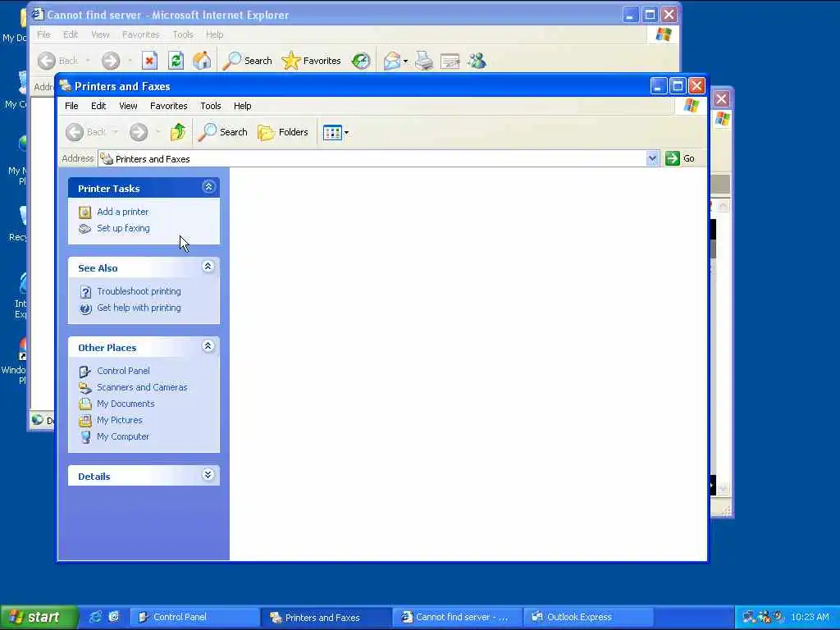Click the fax machine icon beside Set up faxing

coord(84,229)
